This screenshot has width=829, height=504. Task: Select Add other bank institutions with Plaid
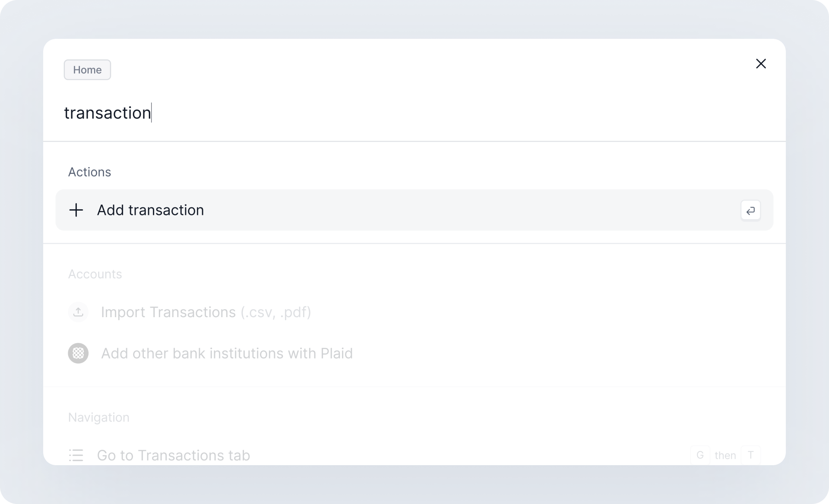(227, 353)
